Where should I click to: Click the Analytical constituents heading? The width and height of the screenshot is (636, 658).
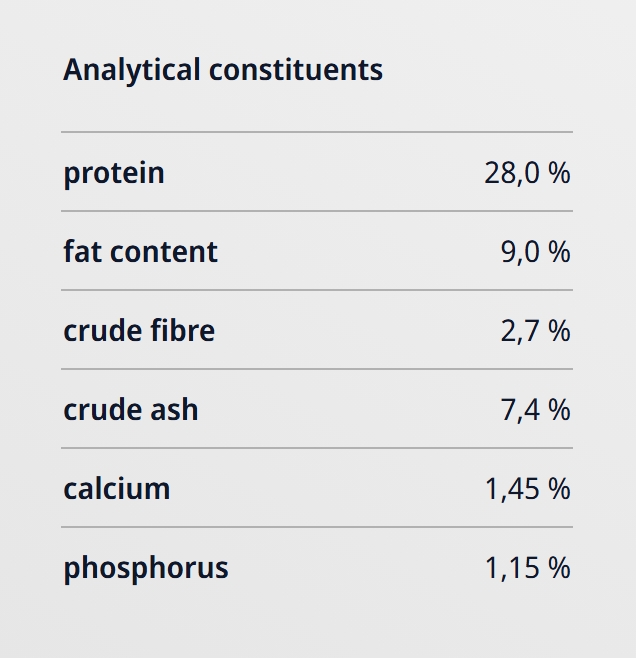[x=222, y=70]
